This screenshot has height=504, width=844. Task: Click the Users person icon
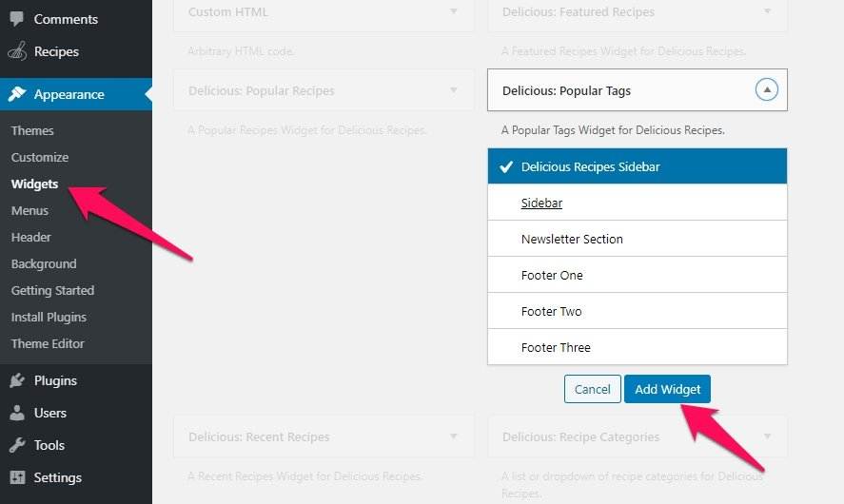[17, 413]
